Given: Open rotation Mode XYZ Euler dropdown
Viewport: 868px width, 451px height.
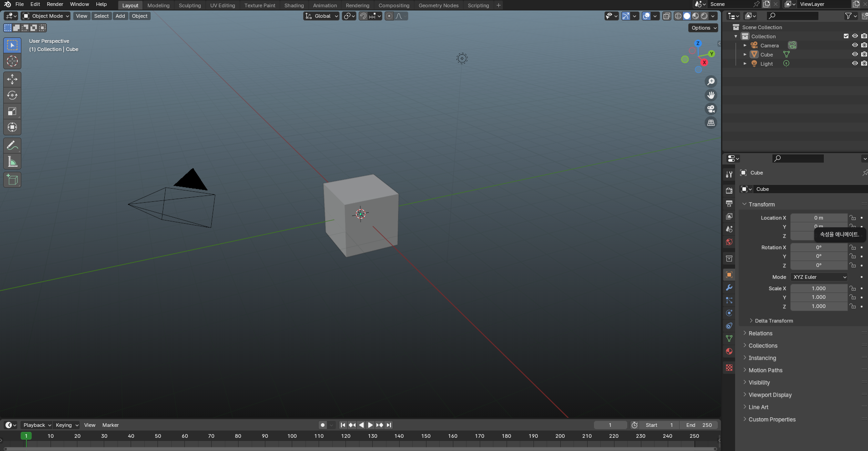Looking at the screenshot, I should [x=819, y=277].
